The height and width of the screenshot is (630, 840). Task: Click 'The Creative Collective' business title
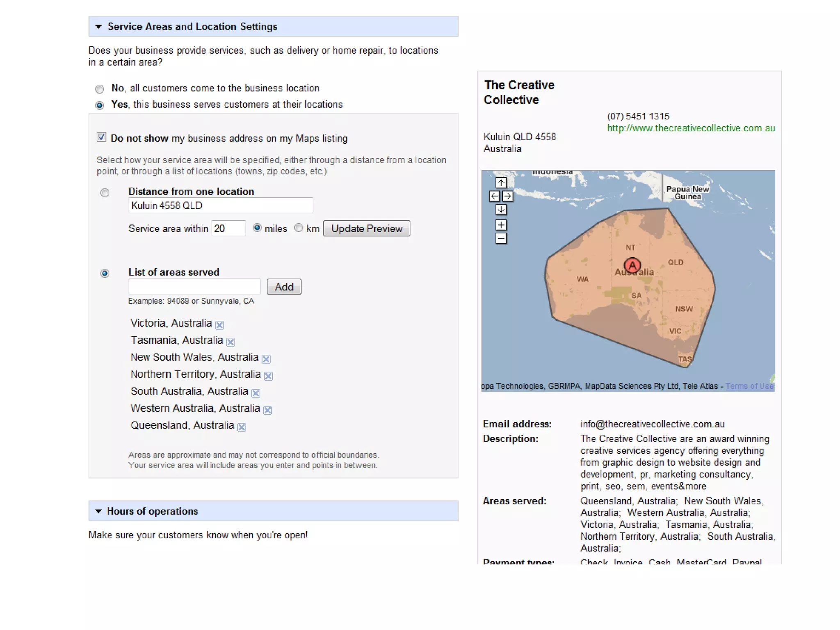(x=519, y=92)
